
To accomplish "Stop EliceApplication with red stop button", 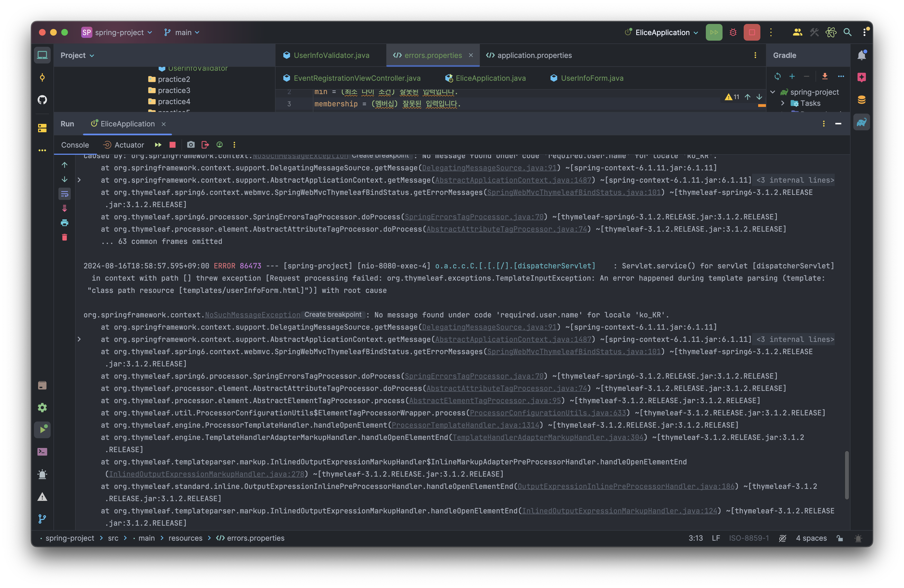I will coord(752,32).
